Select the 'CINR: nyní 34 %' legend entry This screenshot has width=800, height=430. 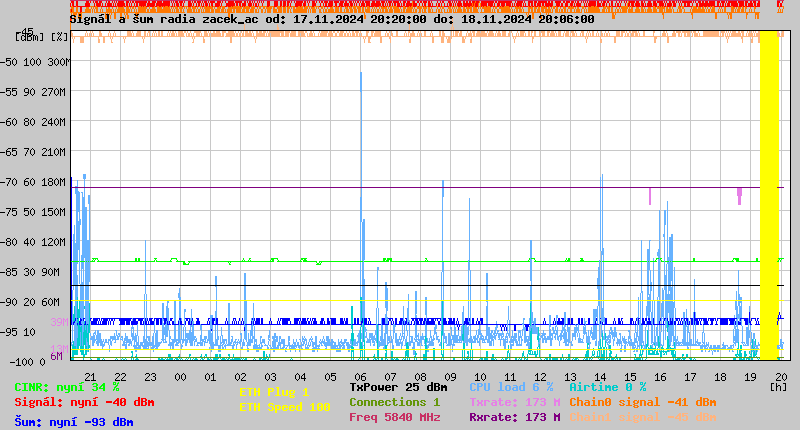[x=67, y=387]
